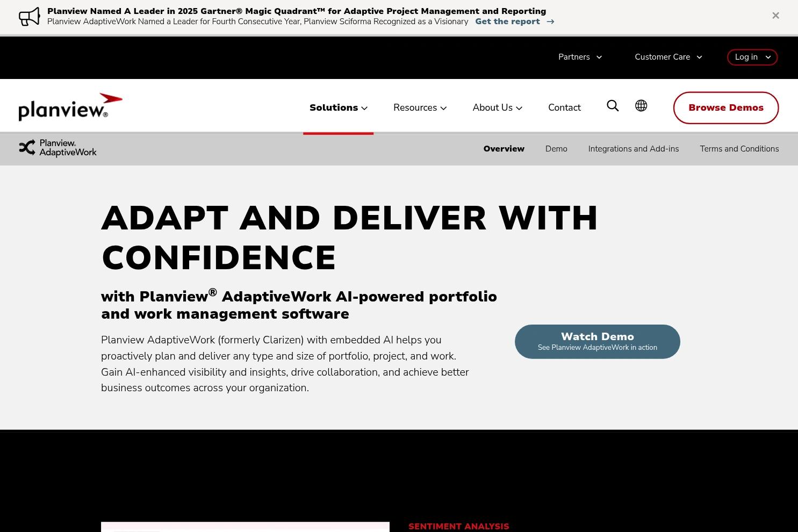The image size is (798, 532).
Task: Click the AI-powered portfolio subheading
Action: (x=299, y=305)
